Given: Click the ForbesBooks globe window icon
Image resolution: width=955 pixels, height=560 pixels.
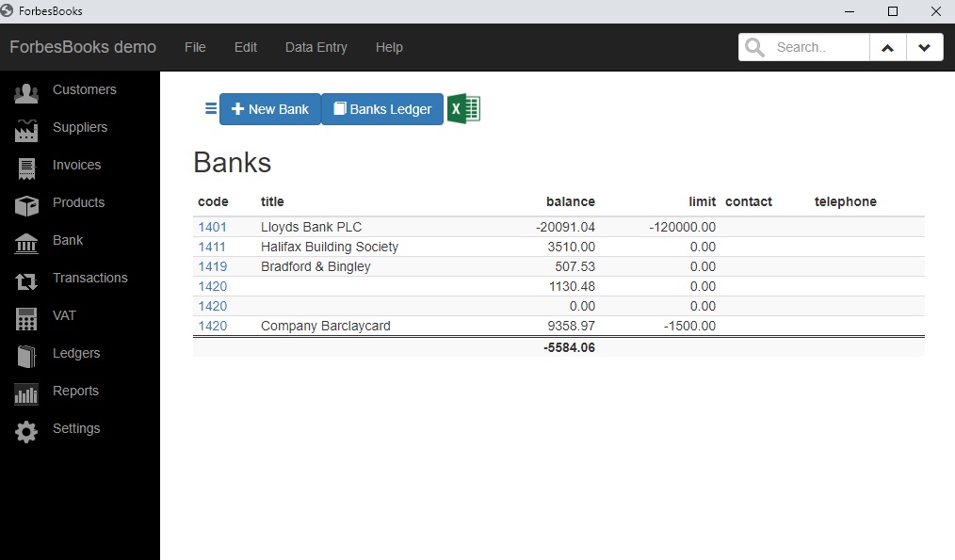Looking at the screenshot, I should (7, 10).
